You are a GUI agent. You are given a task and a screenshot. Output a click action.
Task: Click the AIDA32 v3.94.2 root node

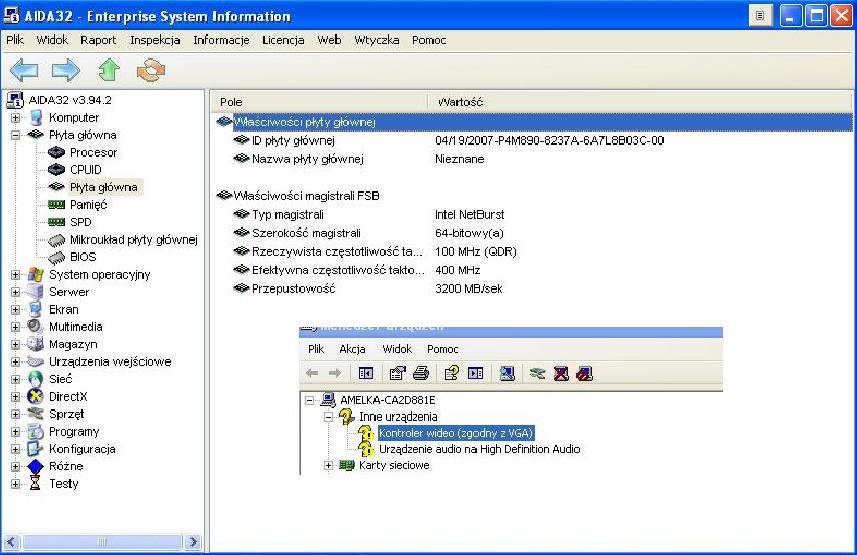pos(70,100)
